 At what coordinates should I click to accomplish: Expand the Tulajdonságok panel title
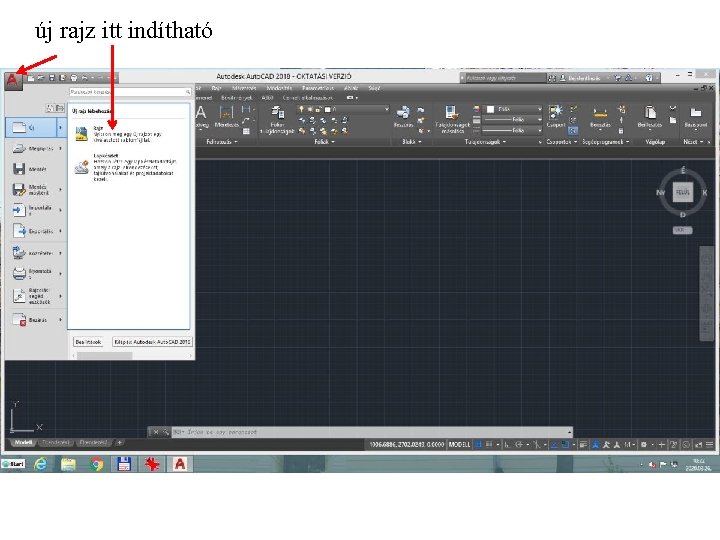pyautogui.click(x=485, y=142)
